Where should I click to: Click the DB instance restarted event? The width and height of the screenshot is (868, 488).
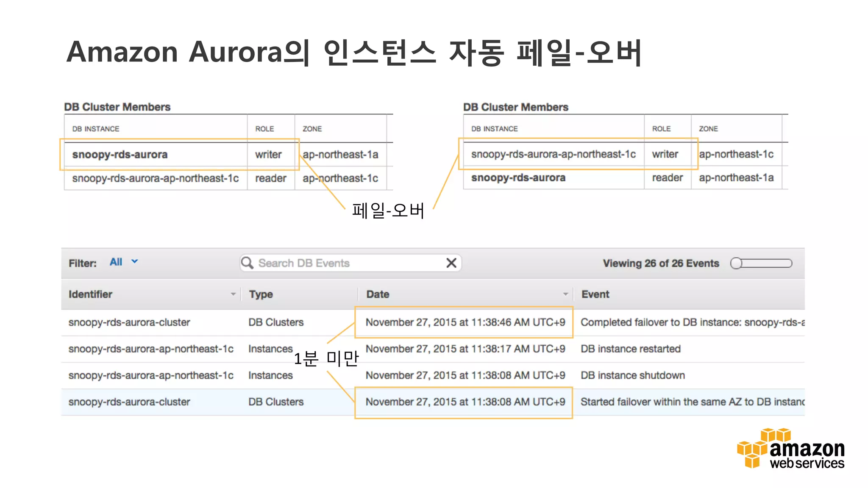tap(631, 349)
